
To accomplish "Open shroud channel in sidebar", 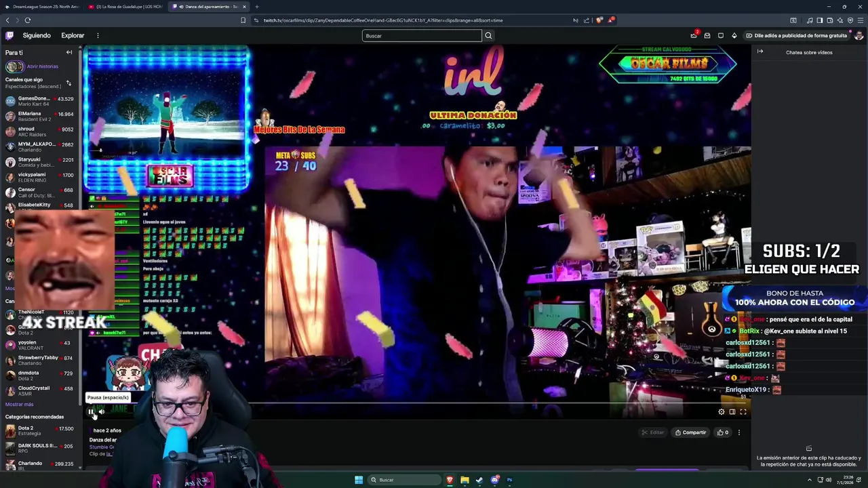I will click(39, 131).
